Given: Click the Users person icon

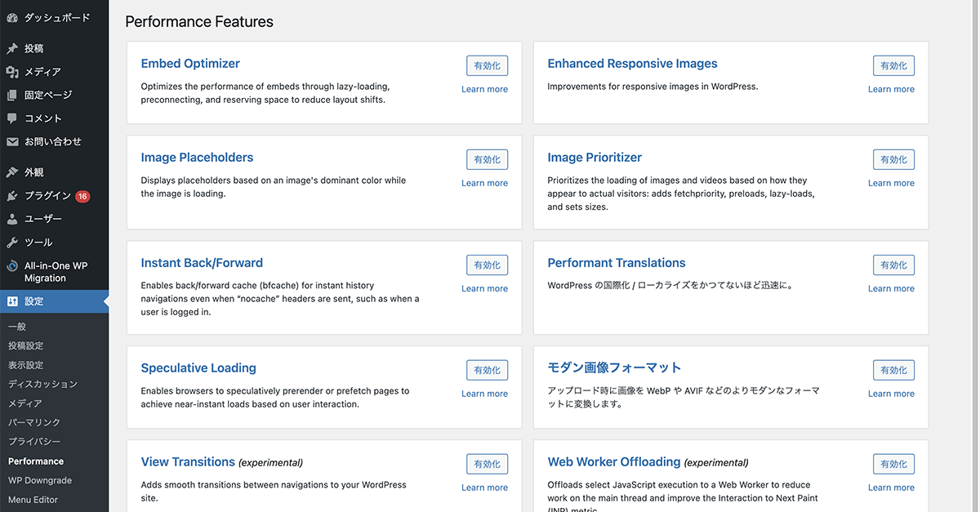Looking at the screenshot, I should point(12,219).
